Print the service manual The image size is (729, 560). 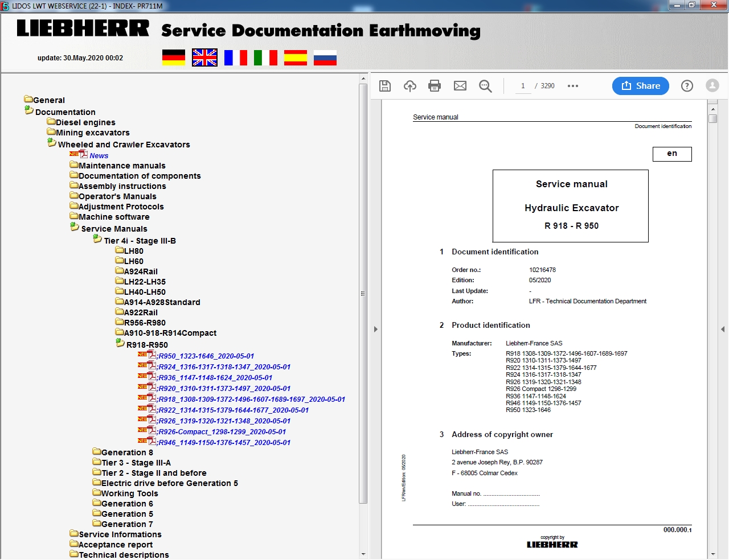click(435, 86)
